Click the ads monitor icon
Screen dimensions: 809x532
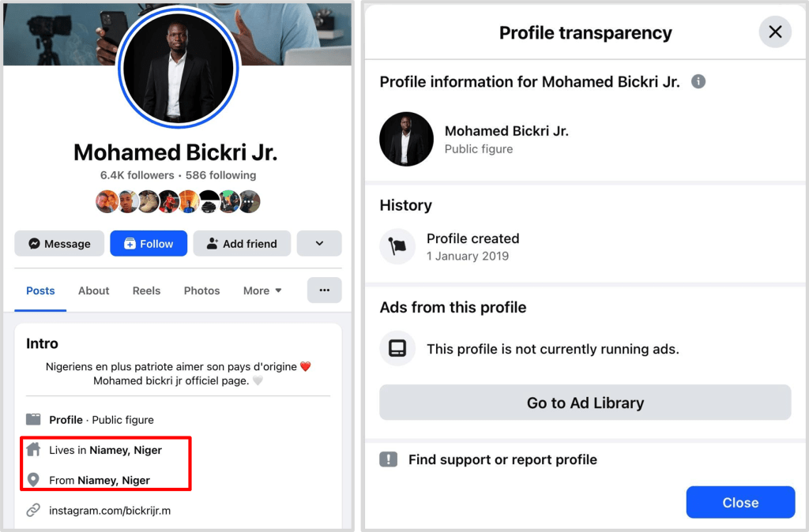tap(397, 348)
